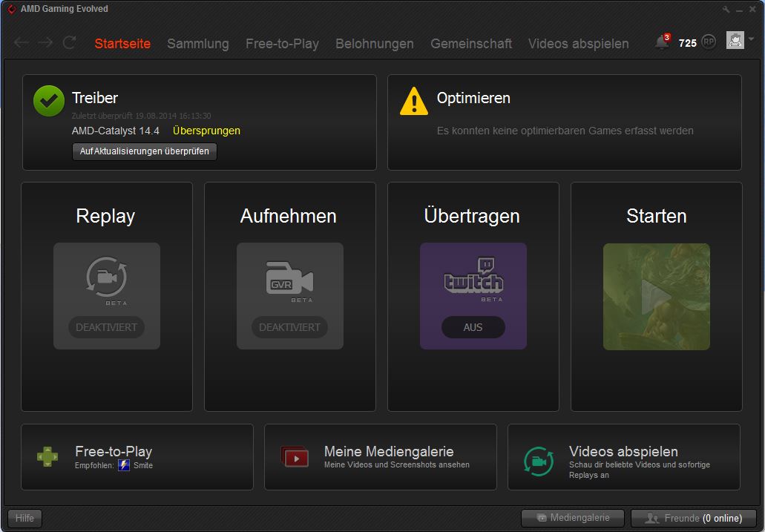Play the Starten game thumbnail

656,296
